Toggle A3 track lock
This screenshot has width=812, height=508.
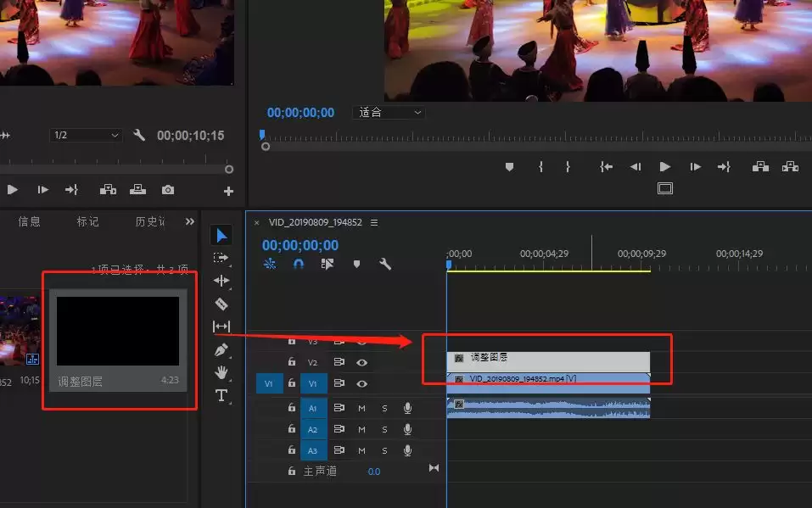click(292, 450)
